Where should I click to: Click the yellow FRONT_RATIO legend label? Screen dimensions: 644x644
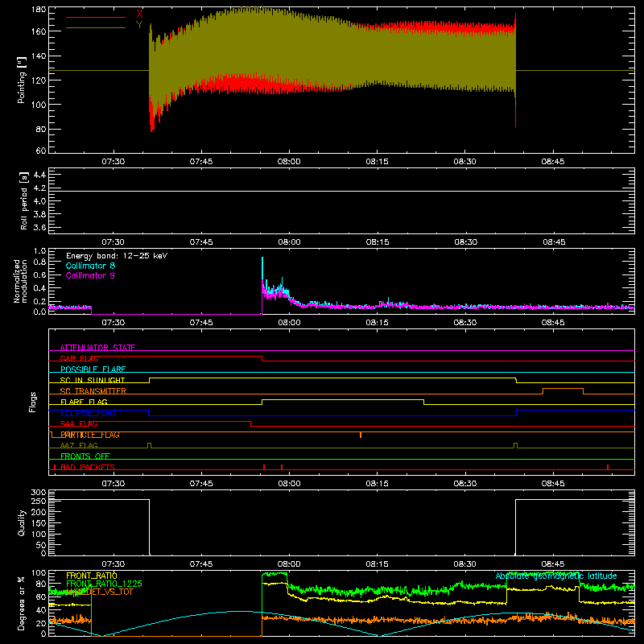(x=92, y=576)
